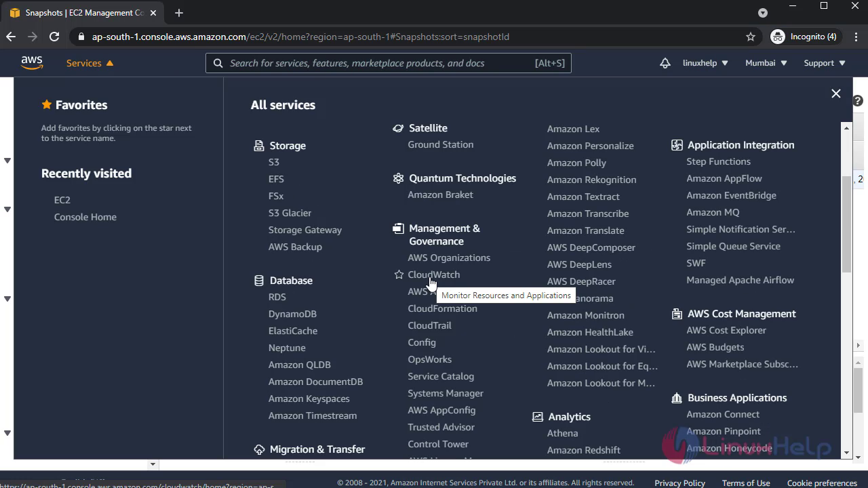
Task: Open DynamoDB
Action: click(x=292, y=314)
